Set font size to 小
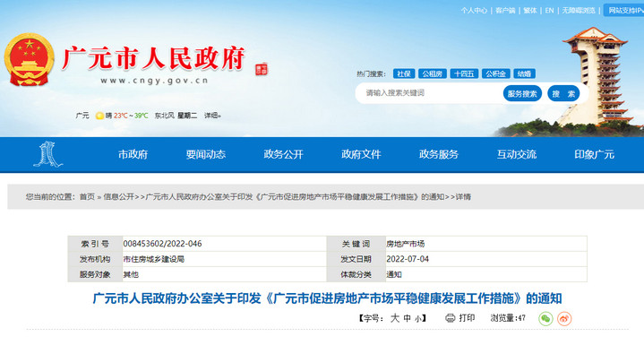Viewport: 644px width, 354px height. pyautogui.click(x=418, y=319)
